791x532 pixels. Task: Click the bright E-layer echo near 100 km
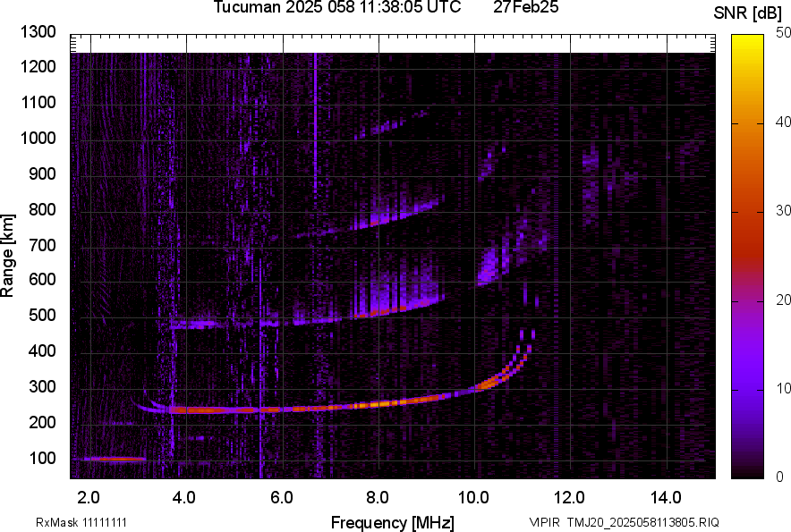pyautogui.click(x=107, y=459)
